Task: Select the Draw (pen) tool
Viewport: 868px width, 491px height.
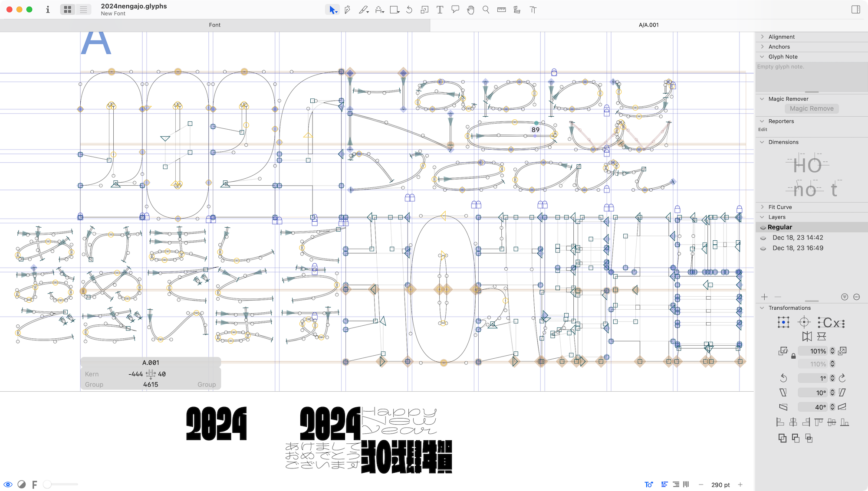Action: click(x=346, y=10)
